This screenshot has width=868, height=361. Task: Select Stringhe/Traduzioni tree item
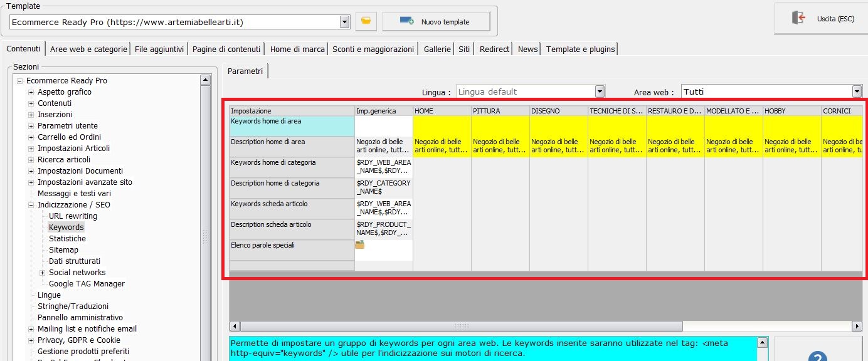(x=73, y=306)
